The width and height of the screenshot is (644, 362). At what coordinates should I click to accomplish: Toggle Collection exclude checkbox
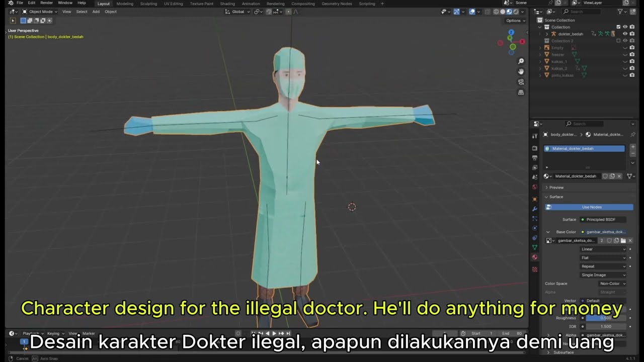(x=618, y=27)
